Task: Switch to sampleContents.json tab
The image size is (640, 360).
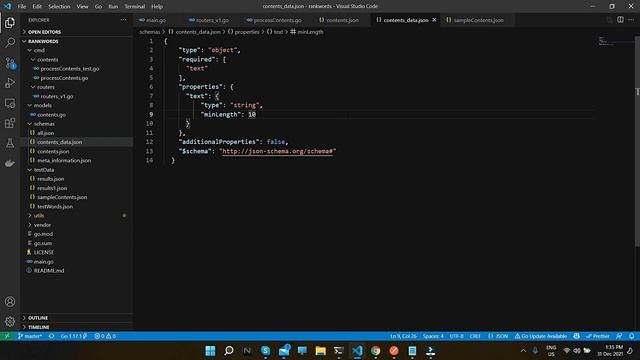Action: pyautogui.click(x=478, y=20)
